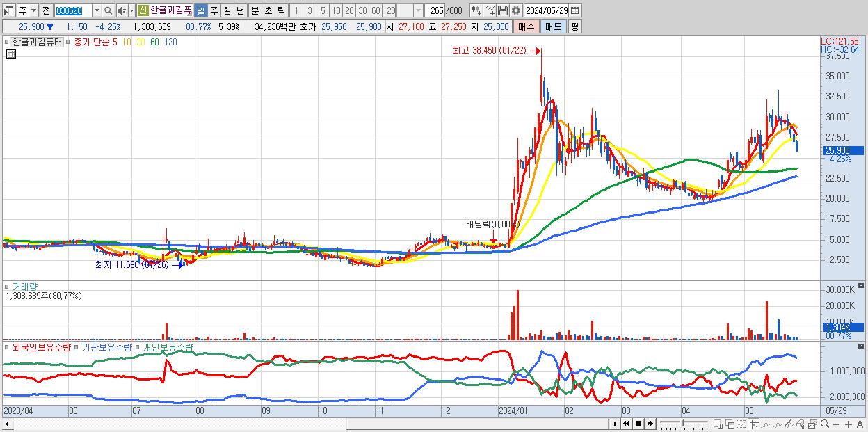Click the fast-forward double-arrow button
This screenshot has width=868, height=432.
tap(650, 424)
